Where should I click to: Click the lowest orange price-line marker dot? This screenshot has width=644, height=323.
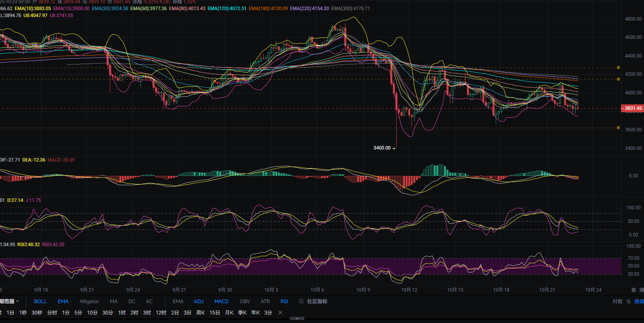coord(618,128)
